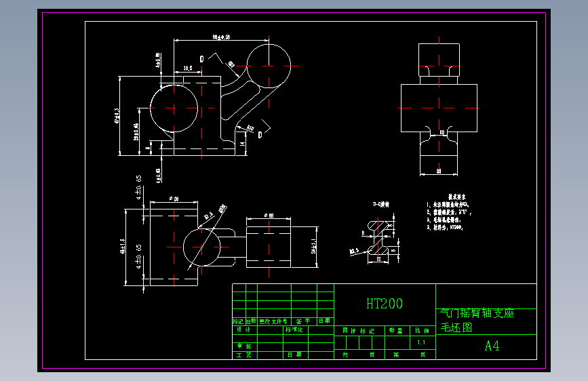Click the 工艺 label

pos(243,355)
